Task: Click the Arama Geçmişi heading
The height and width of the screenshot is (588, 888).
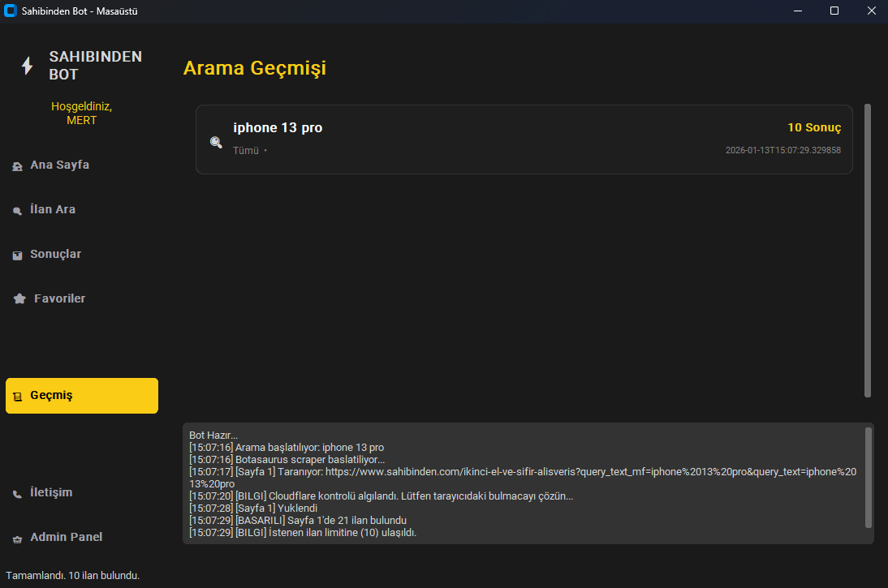Action: (254, 68)
